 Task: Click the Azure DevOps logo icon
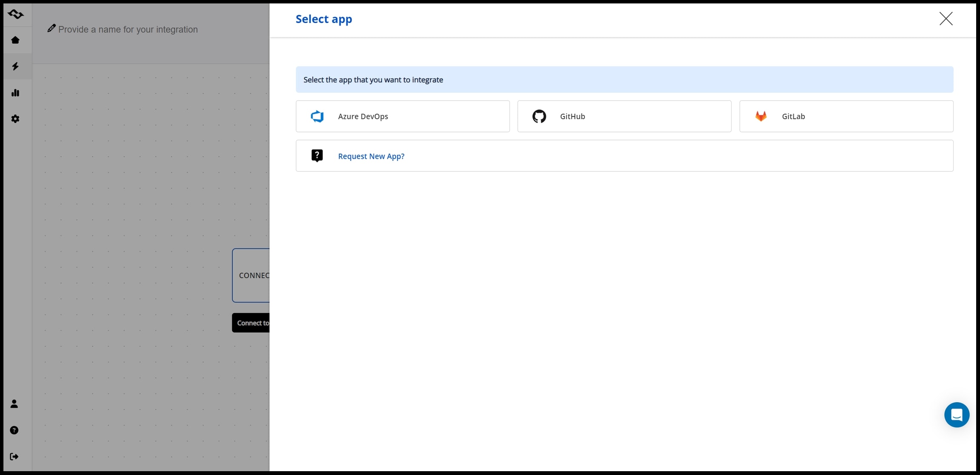[317, 116]
